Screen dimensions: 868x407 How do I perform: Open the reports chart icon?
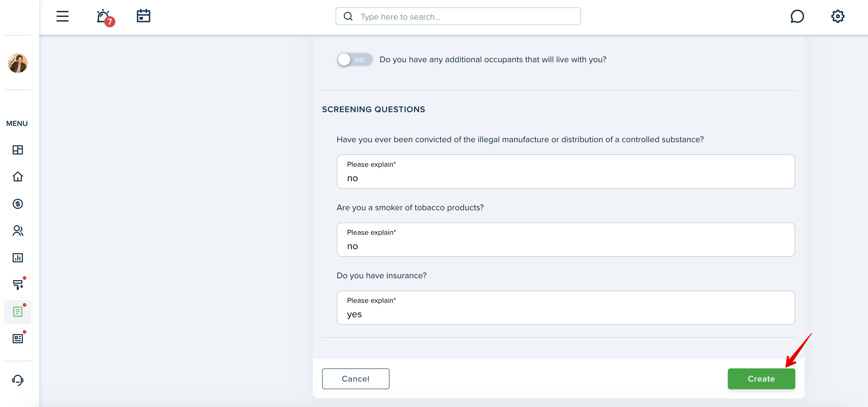click(x=17, y=257)
